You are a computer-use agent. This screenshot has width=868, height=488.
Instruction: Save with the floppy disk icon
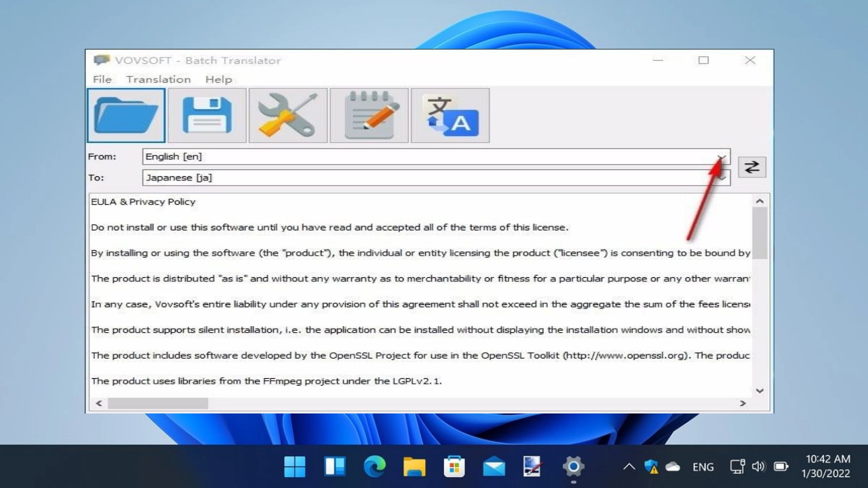(207, 115)
